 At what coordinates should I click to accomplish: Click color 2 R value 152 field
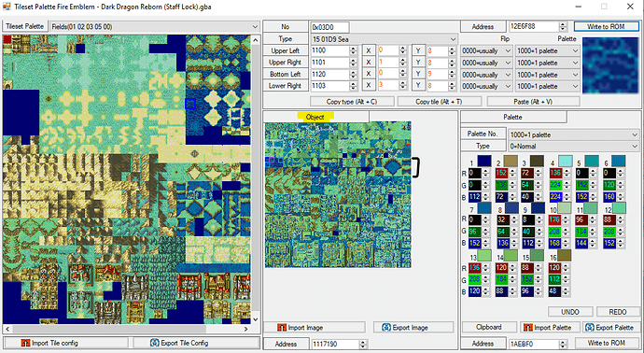[x=501, y=174]
